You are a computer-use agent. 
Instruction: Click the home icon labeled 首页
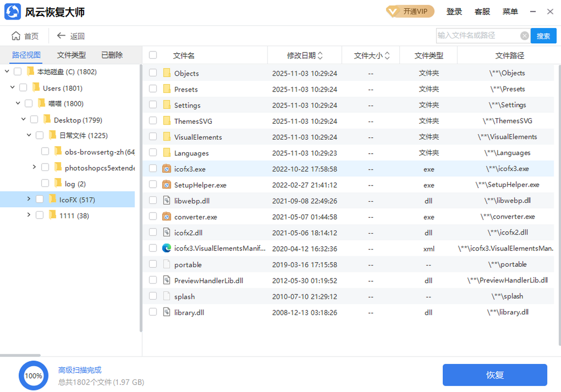click(x=16, y=36)
